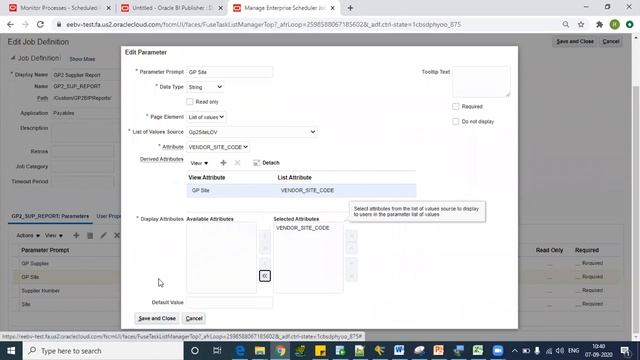Open the background parameters View menu

54,236
